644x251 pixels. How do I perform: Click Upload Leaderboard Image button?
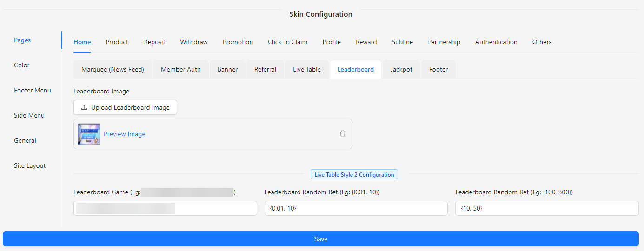pos(125,107)
